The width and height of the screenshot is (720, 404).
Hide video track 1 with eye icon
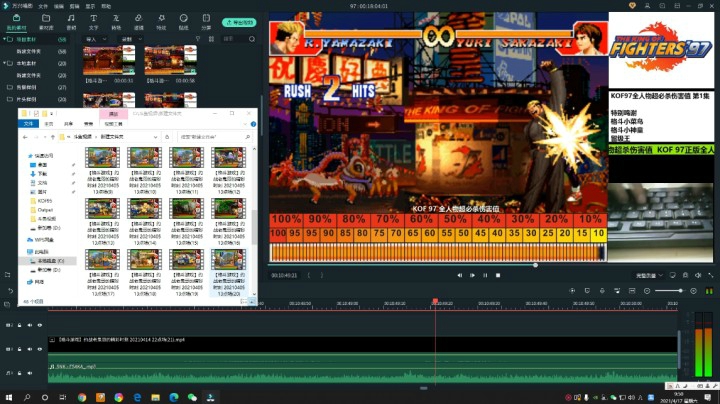[x=40, y=349]
